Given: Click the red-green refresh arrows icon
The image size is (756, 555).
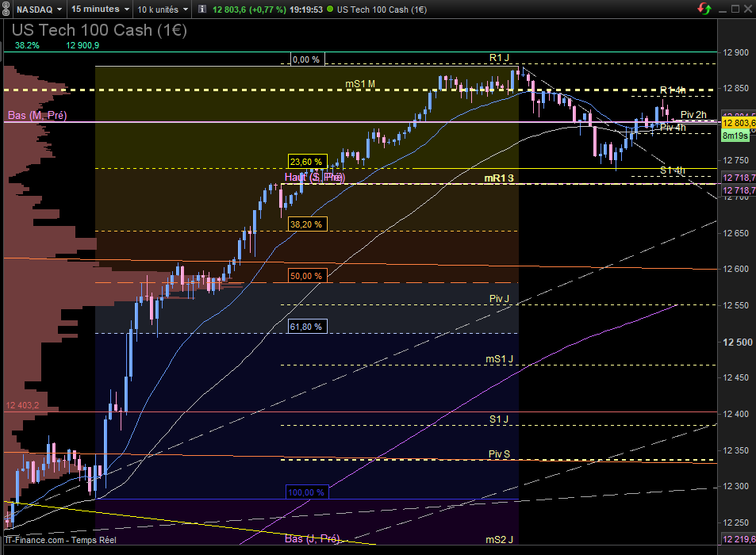Looking at the screenshot, I should point(704,9).
